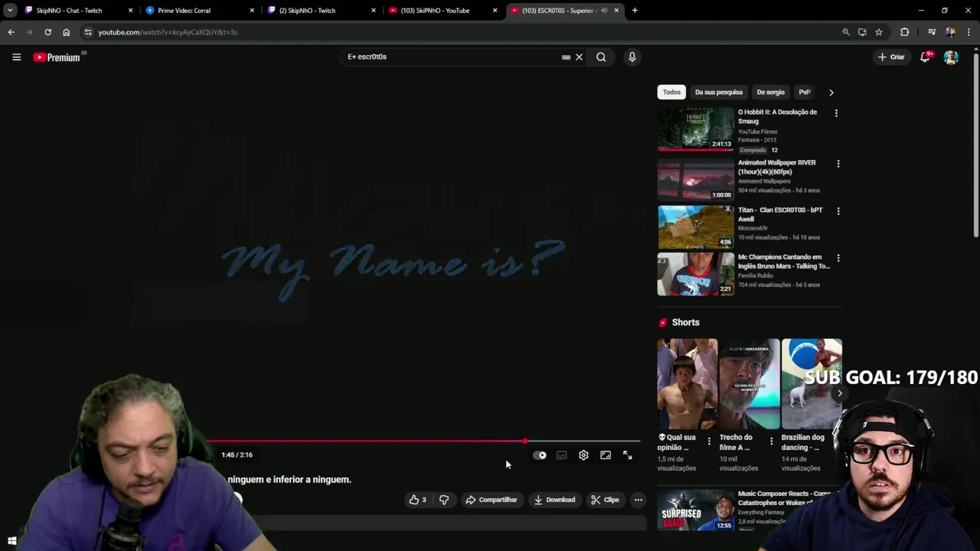Click the page vertical scrollbar
This screenshot has height=551, width=980.
pos(975,145)
